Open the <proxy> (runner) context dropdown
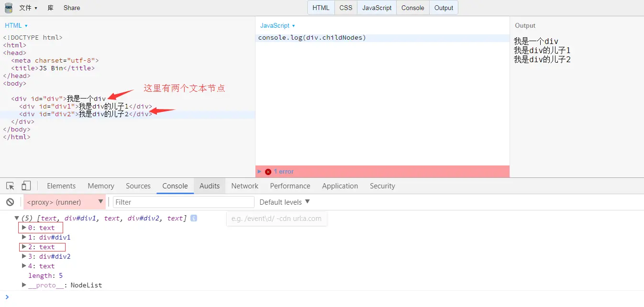This screenshot has height=307, width=644. (65, 202)
